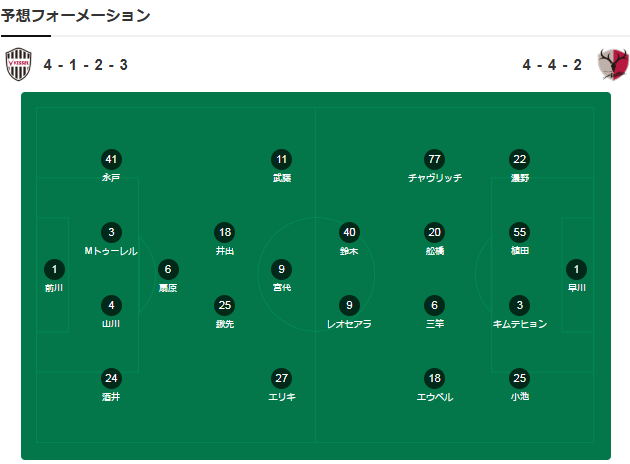Click goalkeeper 前川 number 1 marker
This screenshot has height=464, width=630.
point(53,269)
